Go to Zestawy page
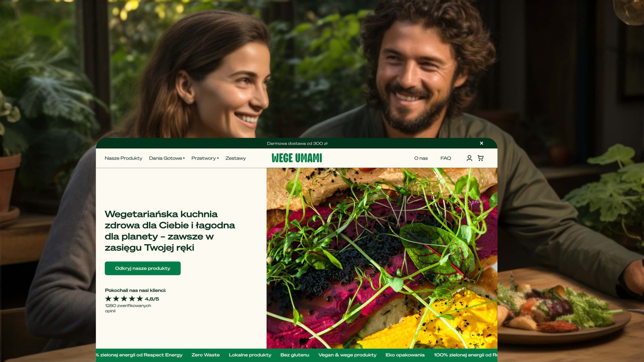Screen dimensions: 644x362 coord(235,158)
